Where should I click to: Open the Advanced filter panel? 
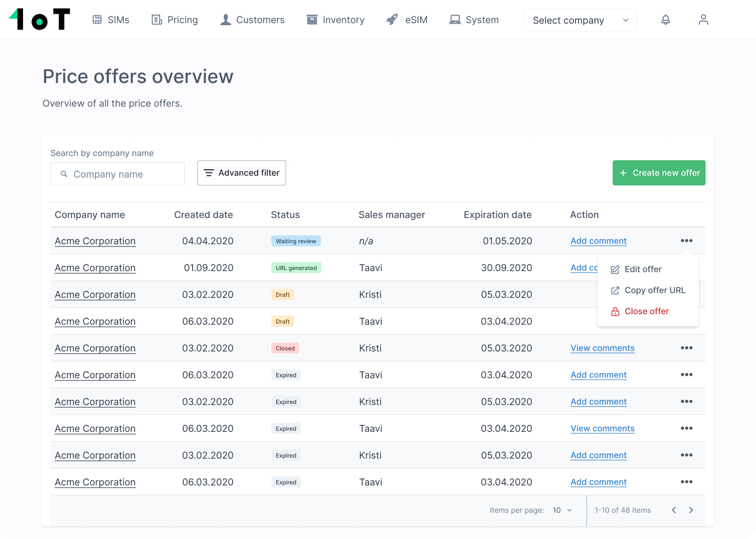click(241, 173)
